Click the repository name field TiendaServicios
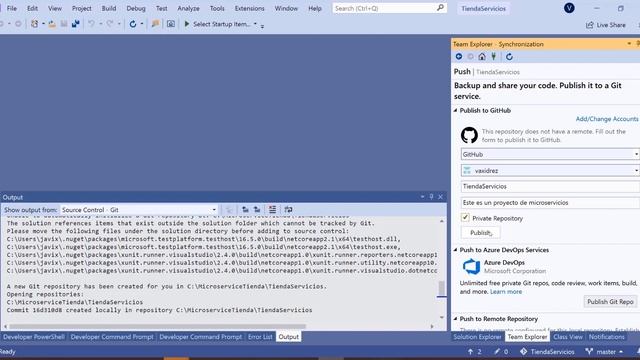The width and height of the screenshot is (640, 360). coord(550,187)
